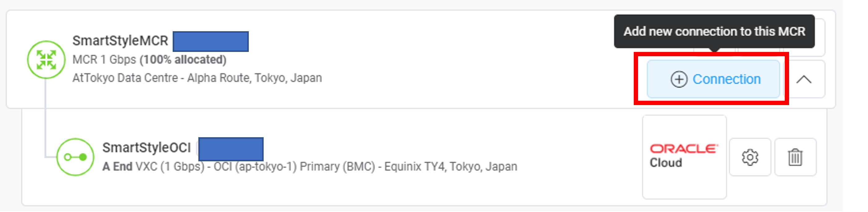Click the rightmost MCR button beside the tooltip

820,37
